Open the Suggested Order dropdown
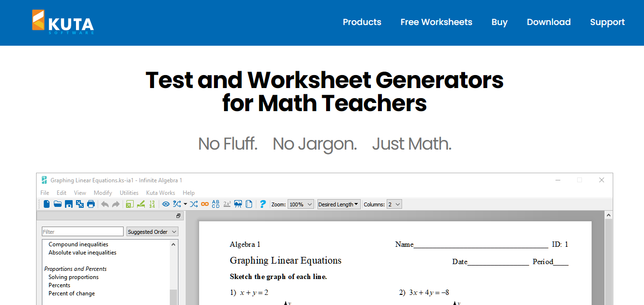The height and width of the screenshot is (305, 644). coord(152,231)
